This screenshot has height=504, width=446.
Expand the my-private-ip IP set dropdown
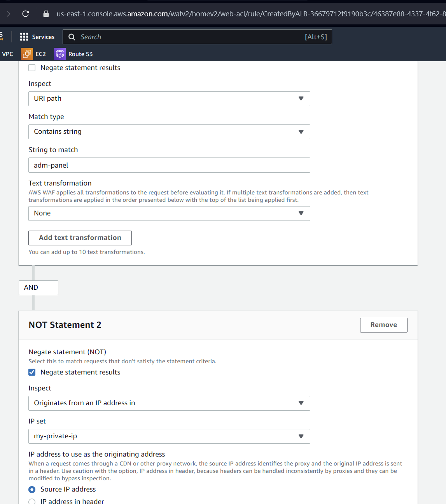tap(169, 436)
